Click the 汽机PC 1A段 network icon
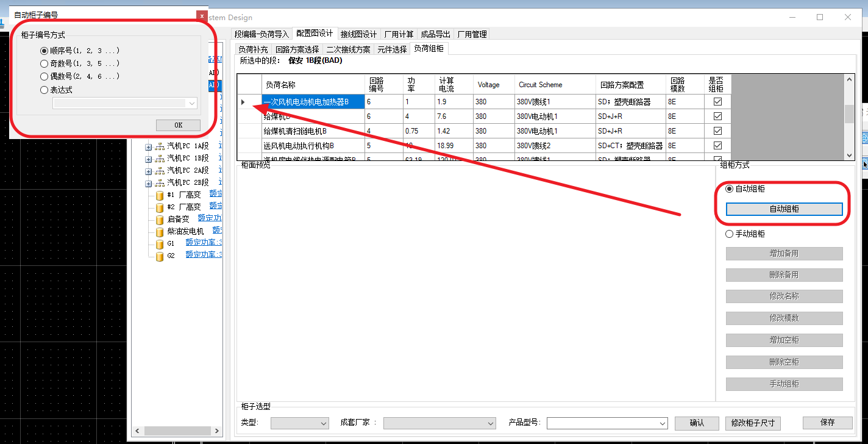 click(160, 146)
